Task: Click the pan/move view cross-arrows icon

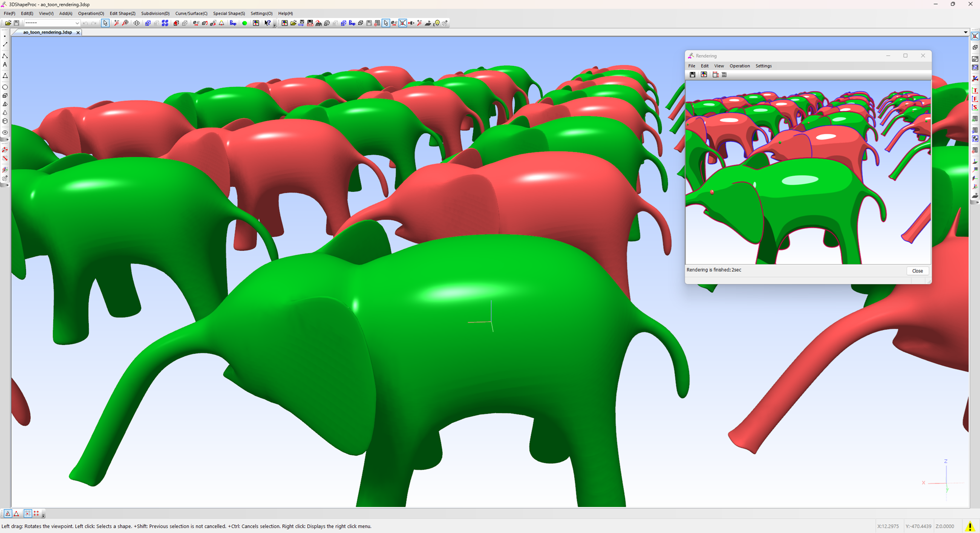Action: [x=136, y=23]
